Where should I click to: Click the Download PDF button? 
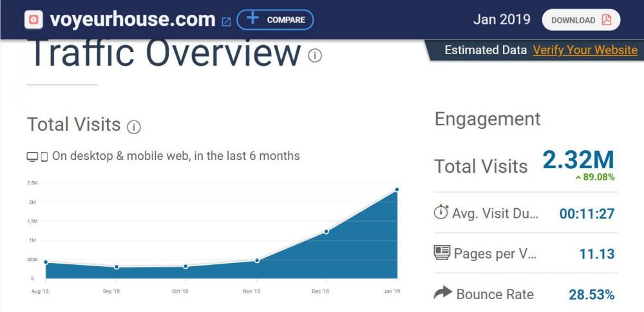581,20
